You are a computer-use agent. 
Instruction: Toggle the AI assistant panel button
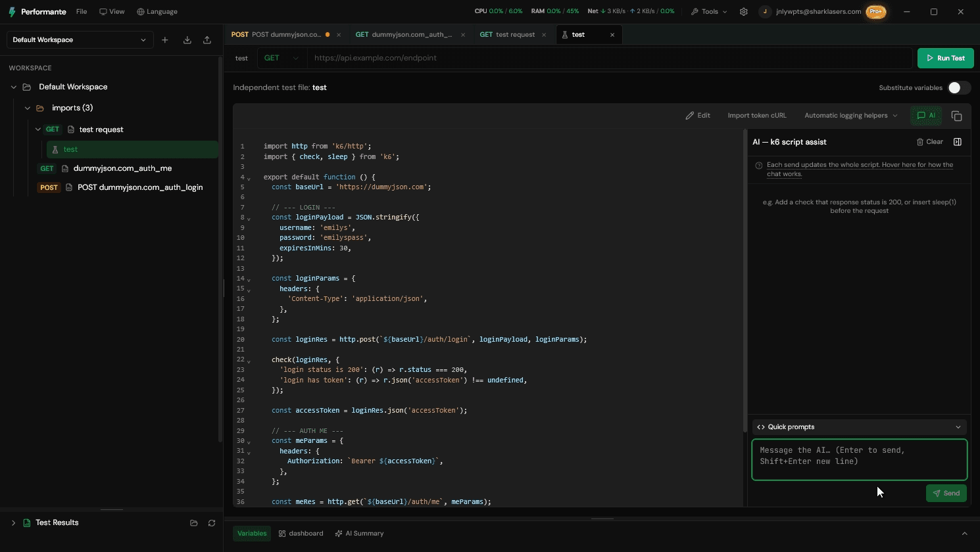click(926, 116)
